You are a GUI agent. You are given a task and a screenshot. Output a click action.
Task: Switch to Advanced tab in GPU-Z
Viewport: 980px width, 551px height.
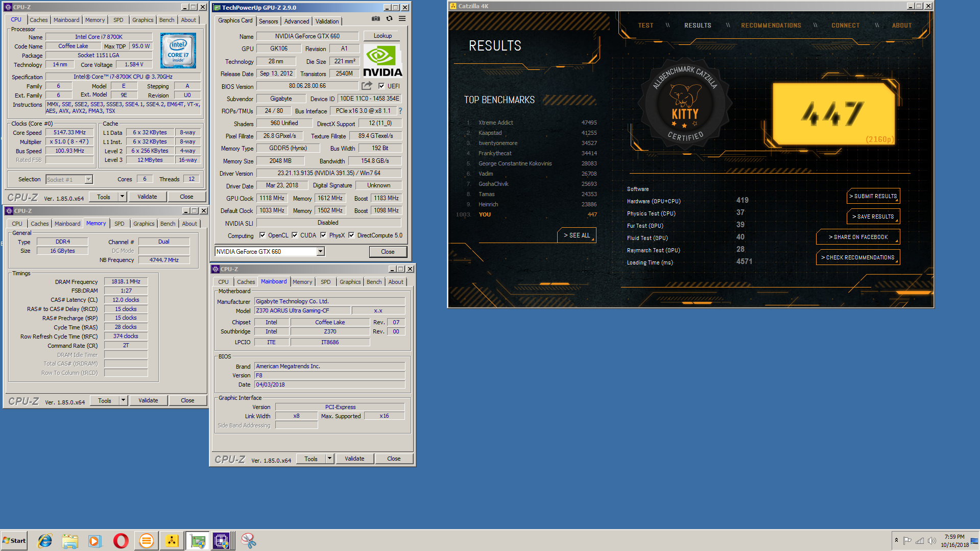[x=297, y=21]
